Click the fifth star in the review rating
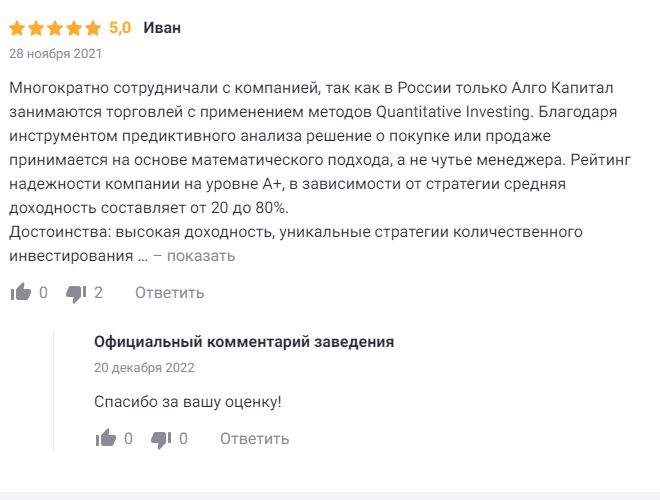Screen dimensions: 660x500 (x=93, y=28)
